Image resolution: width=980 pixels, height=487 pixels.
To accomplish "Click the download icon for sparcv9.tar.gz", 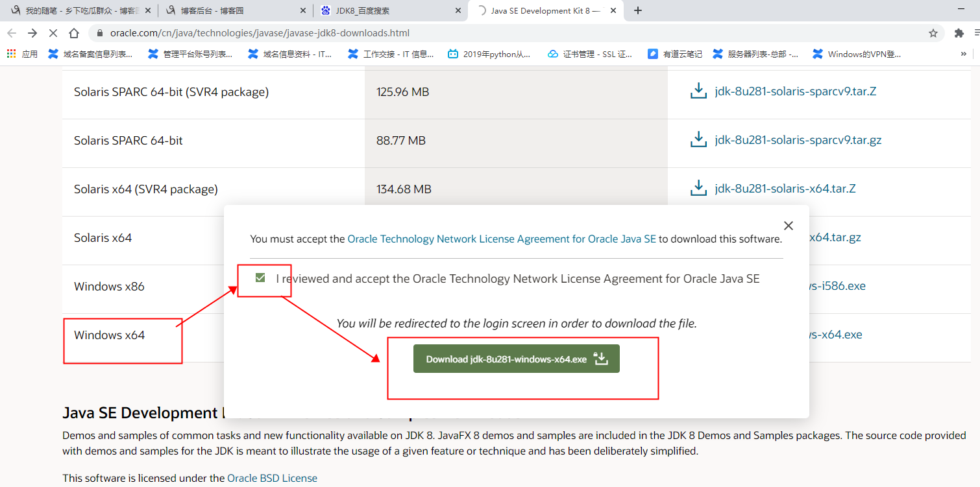I will 698,140.
